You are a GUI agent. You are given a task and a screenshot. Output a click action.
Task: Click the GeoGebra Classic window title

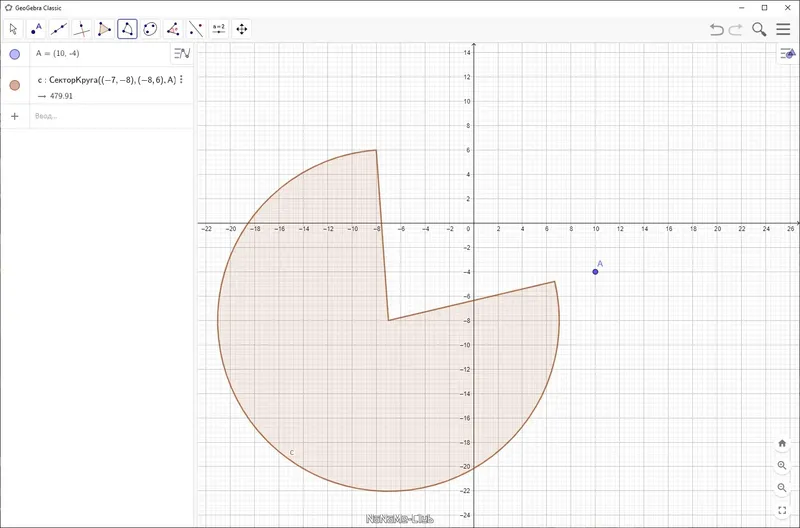pos(38,8)
